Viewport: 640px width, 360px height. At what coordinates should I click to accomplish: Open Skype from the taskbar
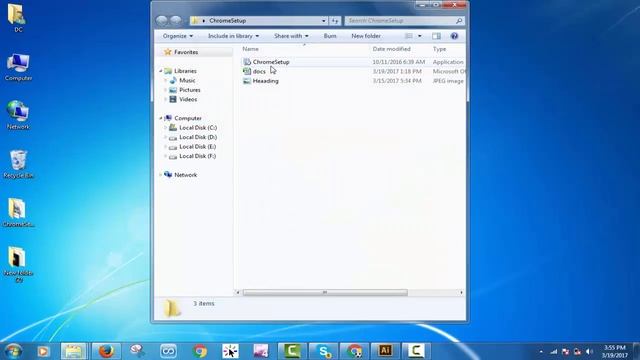pos(324,351)
